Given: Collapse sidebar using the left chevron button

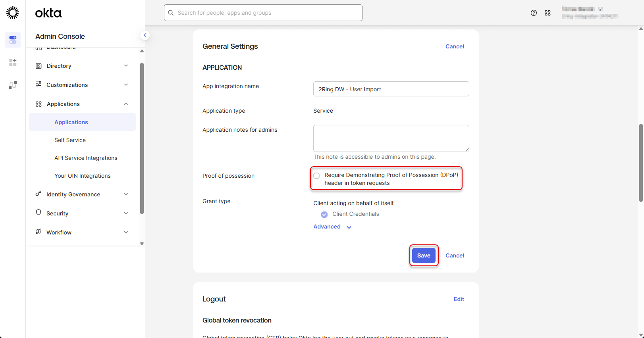Looking at the screenshot, I should pyautogui.click(x=145, y=35).
